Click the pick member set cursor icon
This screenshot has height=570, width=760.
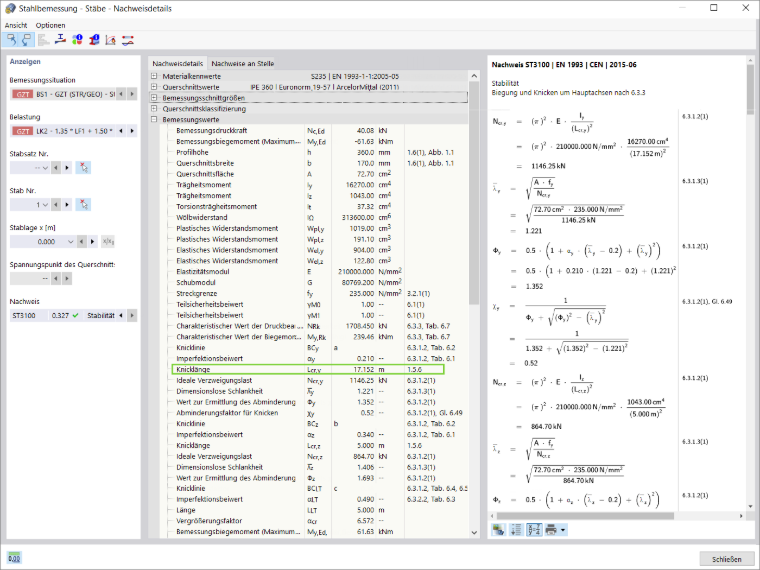point(83,168)
